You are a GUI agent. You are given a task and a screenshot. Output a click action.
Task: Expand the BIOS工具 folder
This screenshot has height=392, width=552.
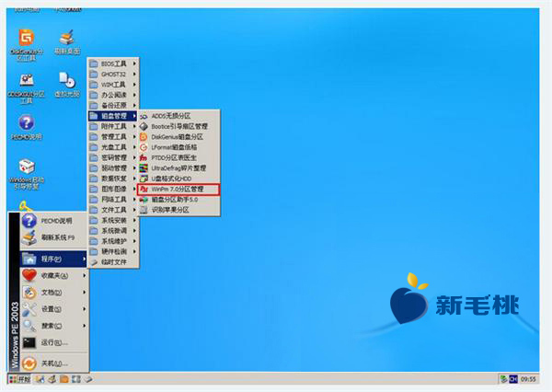pyautogui.click(x=113, y=63)
